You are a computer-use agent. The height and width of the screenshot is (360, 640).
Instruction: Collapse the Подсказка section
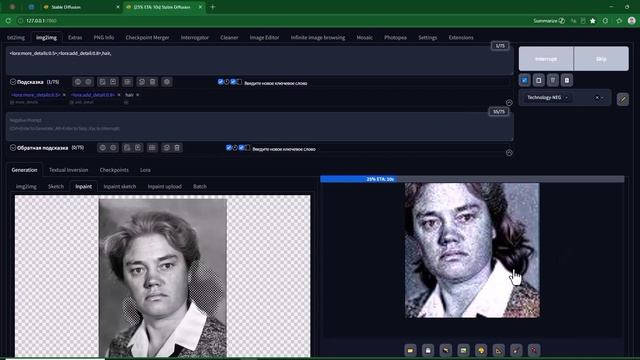coord(13,82)
